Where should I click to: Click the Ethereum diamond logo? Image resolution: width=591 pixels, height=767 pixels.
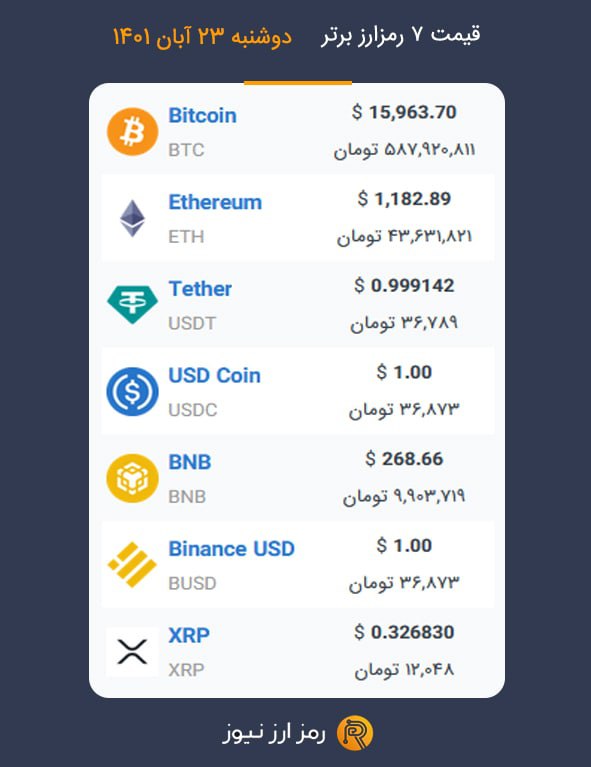tap(132, 218)
